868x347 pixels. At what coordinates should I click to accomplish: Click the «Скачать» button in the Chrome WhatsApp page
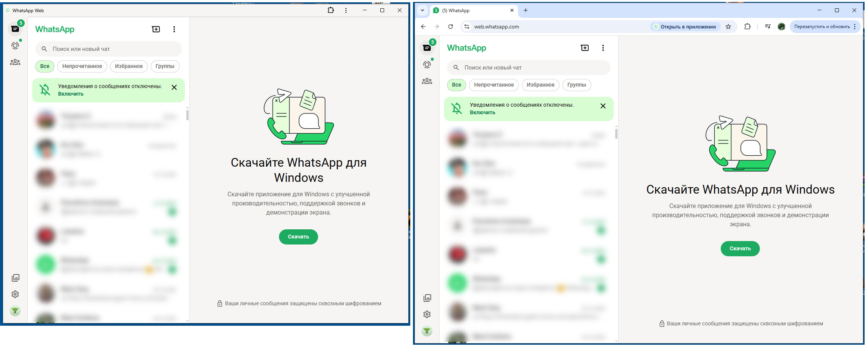[740, 249]
